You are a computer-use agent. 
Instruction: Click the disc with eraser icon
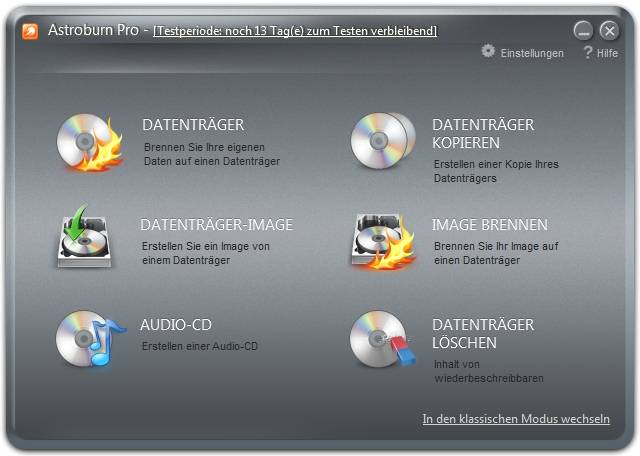point(381,340)
